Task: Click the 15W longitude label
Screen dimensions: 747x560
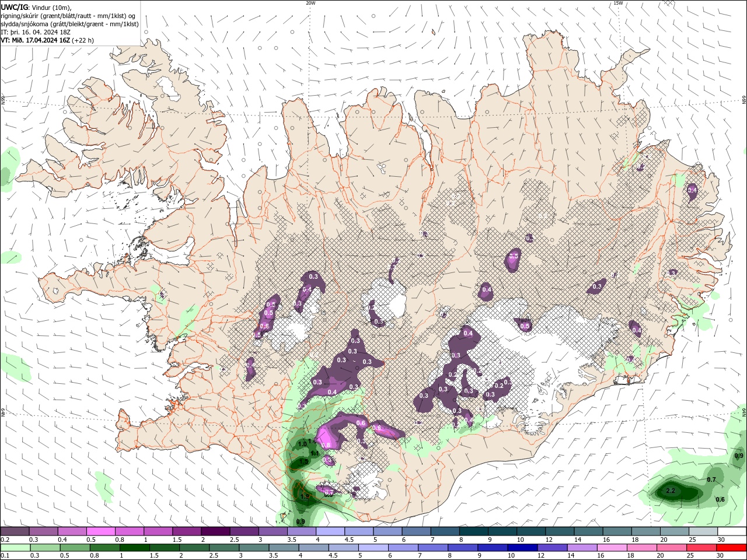Action: pos(618,3)
